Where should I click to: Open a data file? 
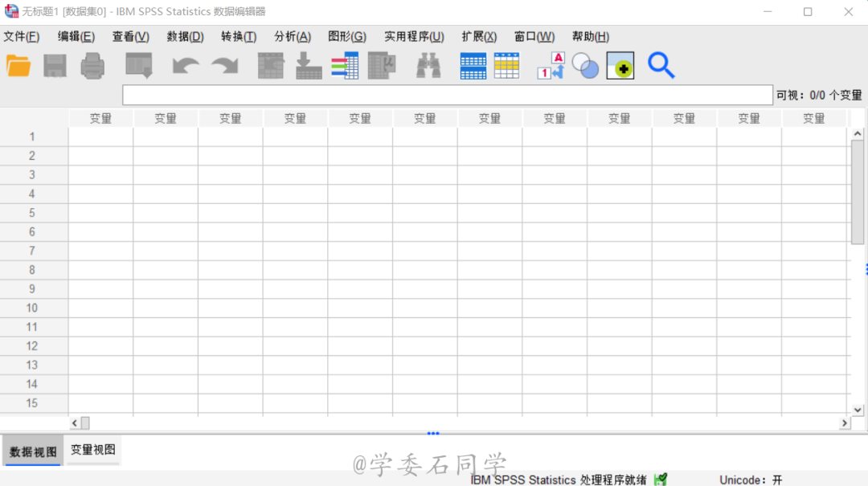click(18, 66)
